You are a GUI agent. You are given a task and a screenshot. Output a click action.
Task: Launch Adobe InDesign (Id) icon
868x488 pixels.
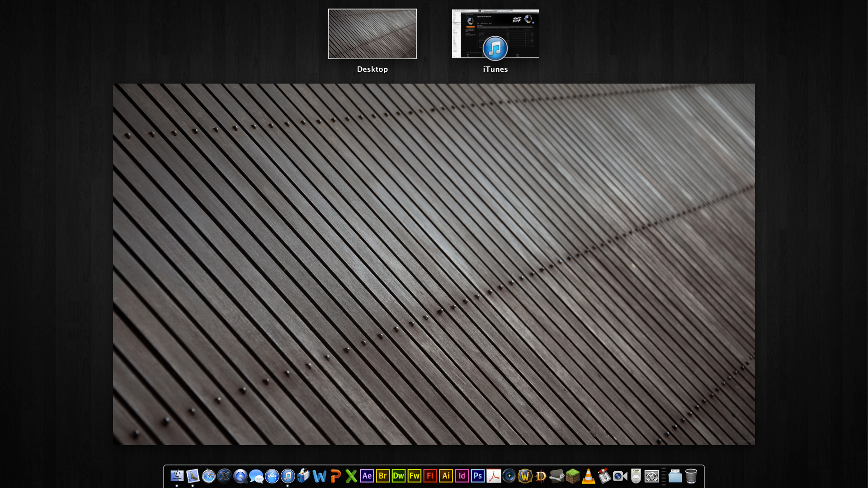[x=462, y=476]
